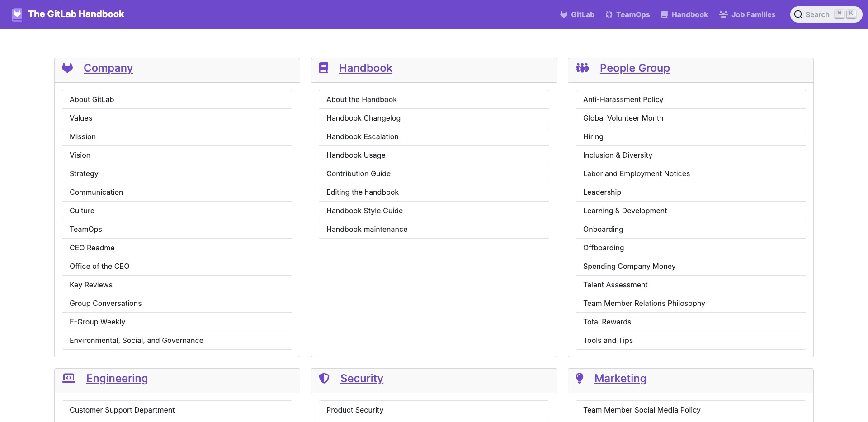This screenshot has height=422, width=868.
Task: Open the Company section heading link
Action: pyautogui.click(x=108, y=68)
